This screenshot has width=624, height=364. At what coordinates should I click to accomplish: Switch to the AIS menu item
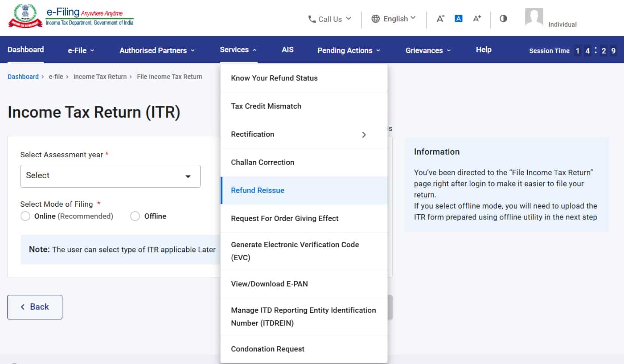[287, 50]
